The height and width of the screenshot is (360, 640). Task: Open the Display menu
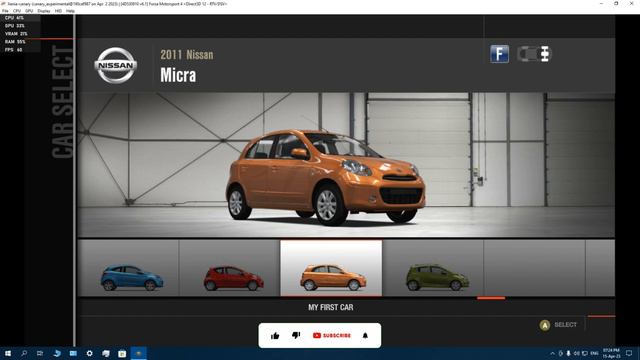(44, 11)
